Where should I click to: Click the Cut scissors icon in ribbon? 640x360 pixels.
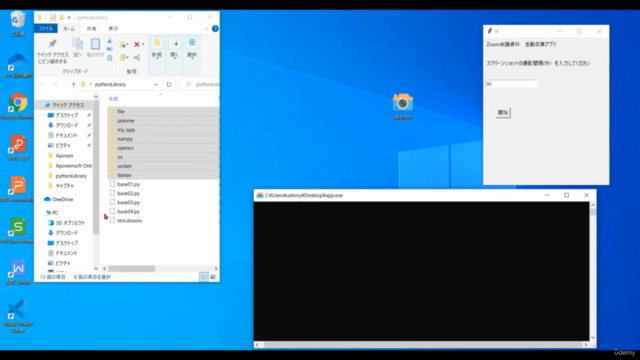[109, 40]
